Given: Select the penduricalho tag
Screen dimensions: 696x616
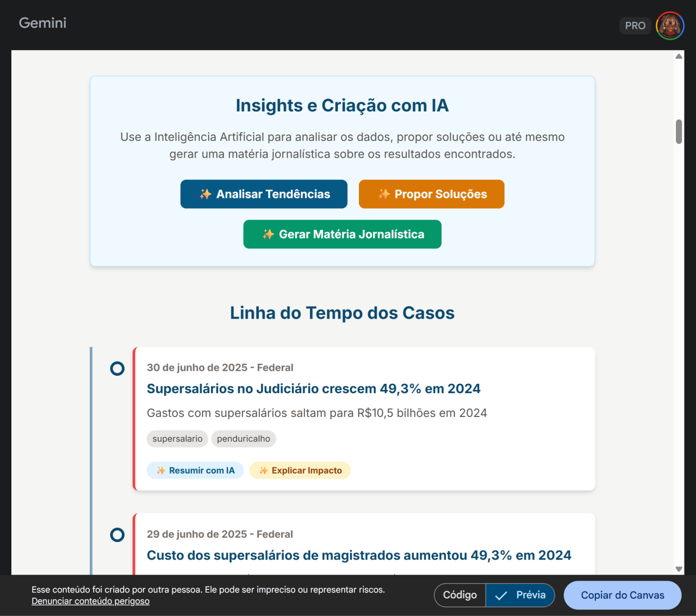Looking at the screenshot, I should [x=244, y=439].
